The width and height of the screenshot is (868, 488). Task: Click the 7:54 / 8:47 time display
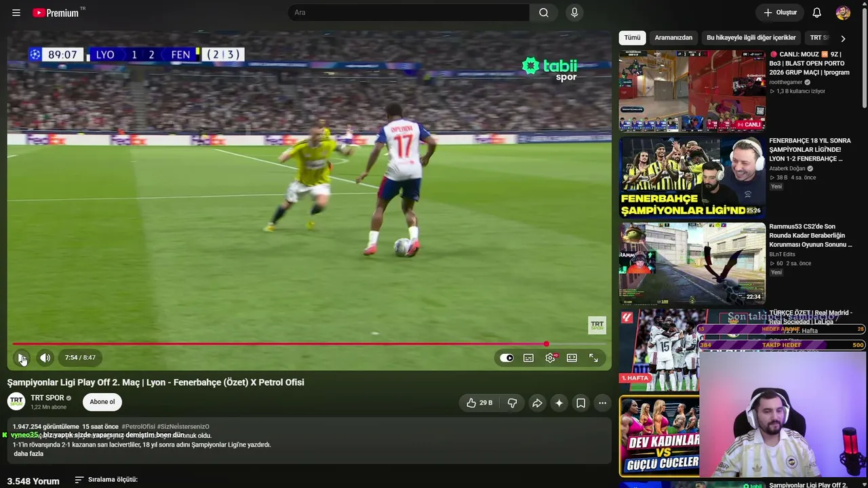tap(80, 358)
